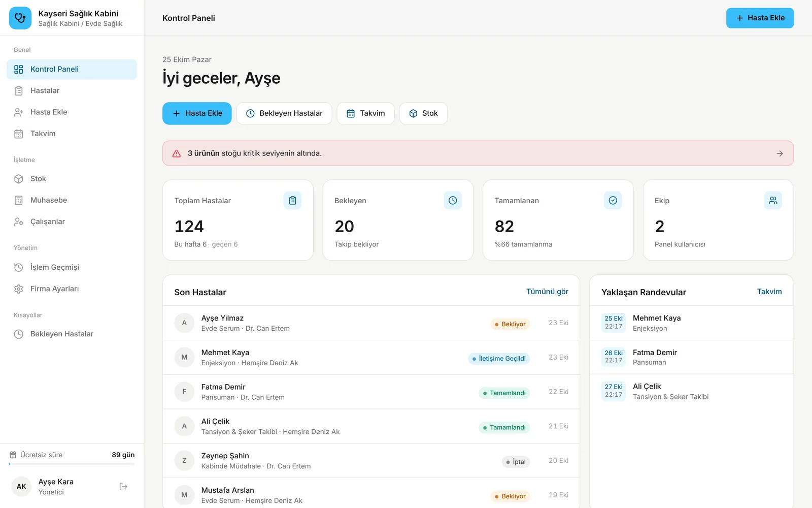Viewport: 812px width, 508px height.
Task: Click the warning triangle icon in the stock alert
Action: (177, 153)
